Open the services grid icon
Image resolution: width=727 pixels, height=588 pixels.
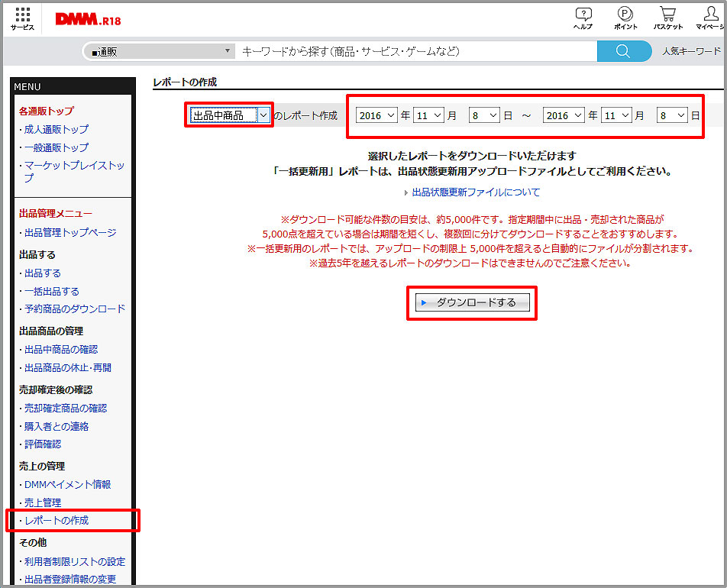(22, 18)
